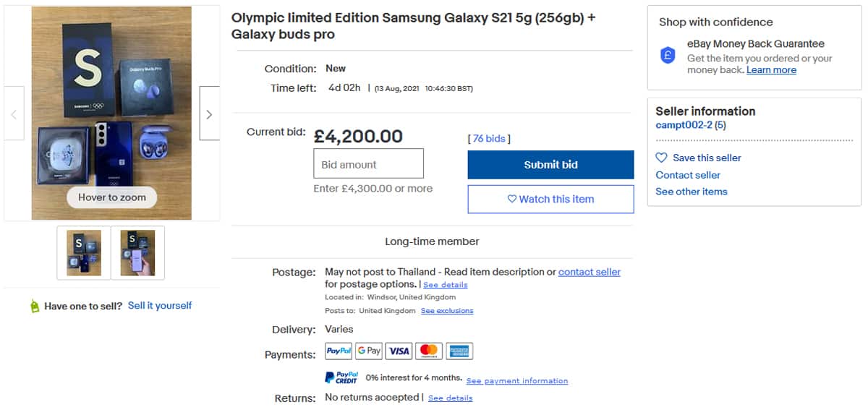This screenshot has height=407, width=868.
Task: Click the Money Back Guarantee shield icon
Action: point(668,56)
